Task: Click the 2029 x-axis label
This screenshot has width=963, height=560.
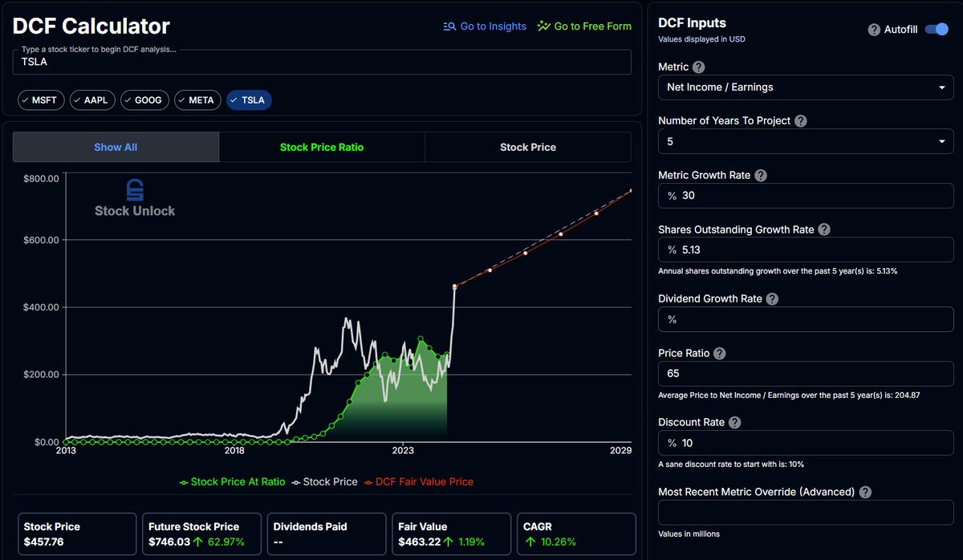Action: (620, 451)
